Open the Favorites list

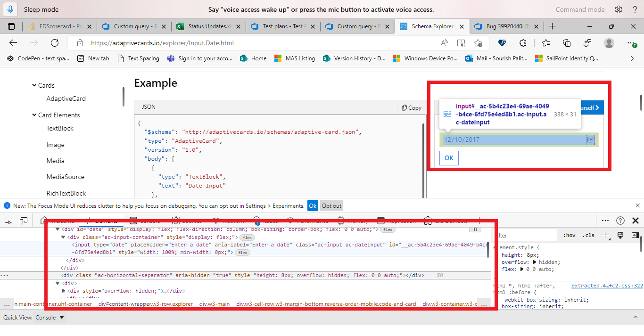click(x=545, y=43)
